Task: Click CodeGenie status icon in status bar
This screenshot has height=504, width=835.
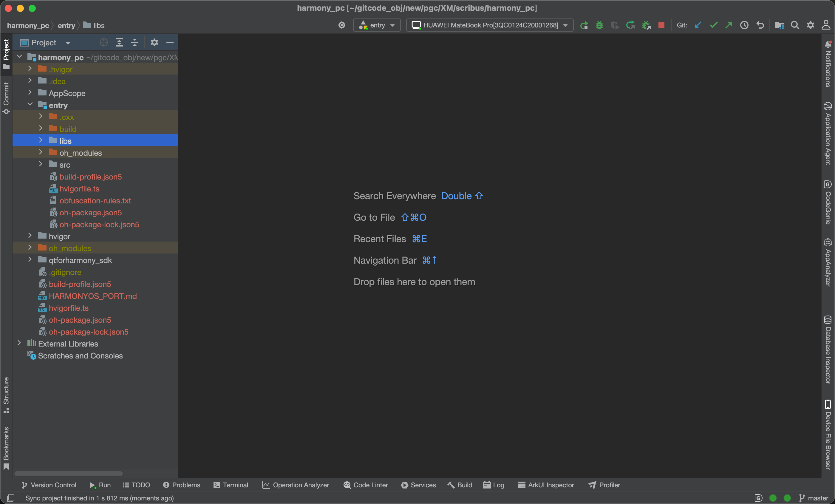Action: [x=758, y=498]
